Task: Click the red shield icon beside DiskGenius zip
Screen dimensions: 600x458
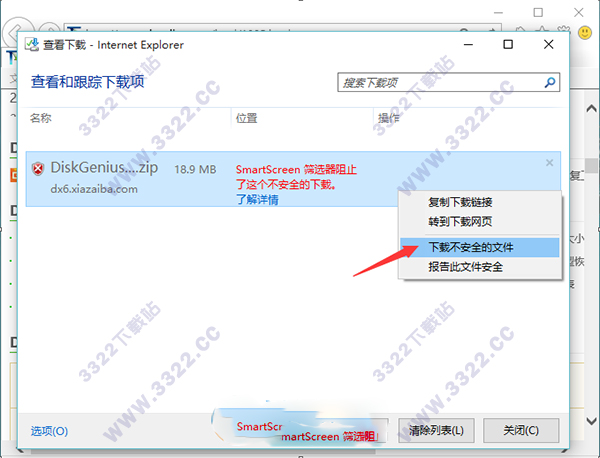Action: click(38, 168)
